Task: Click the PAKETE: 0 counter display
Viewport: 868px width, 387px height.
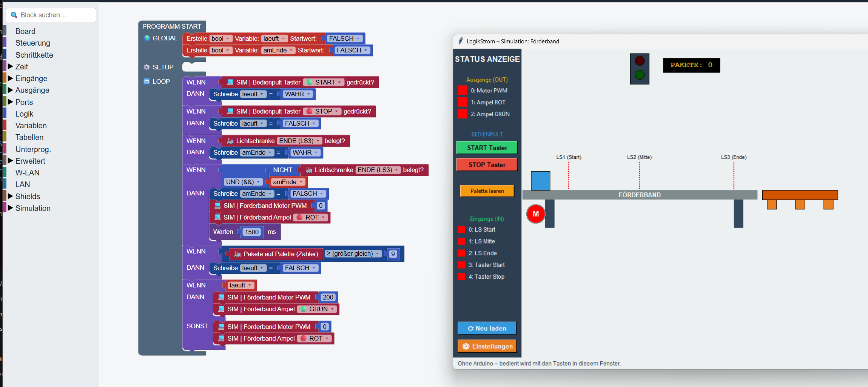Action: 691,65
